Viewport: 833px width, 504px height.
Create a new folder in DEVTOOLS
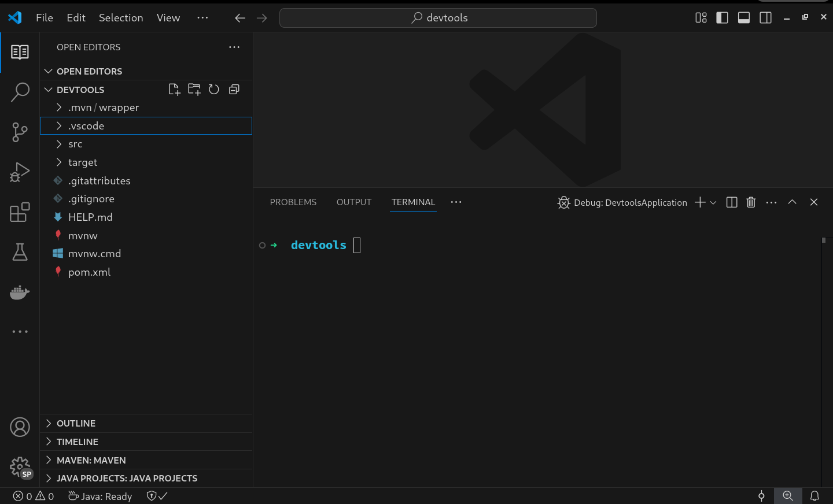194,90
